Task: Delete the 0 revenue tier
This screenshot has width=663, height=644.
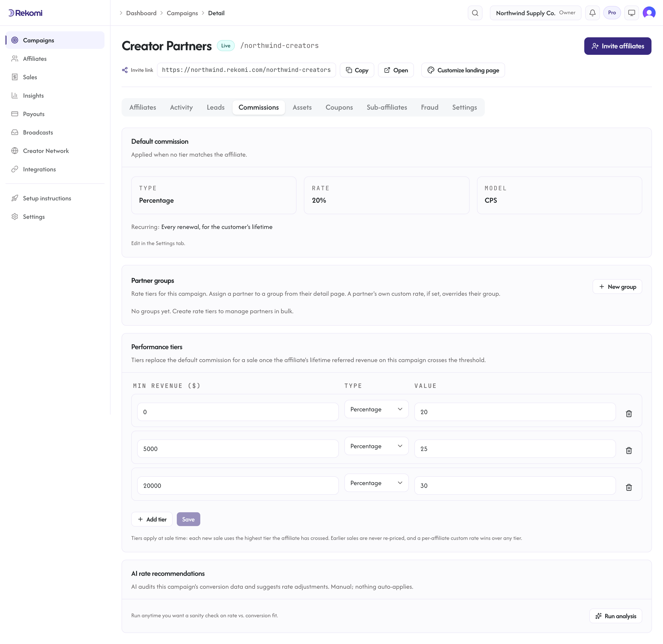Action: pos(628,413)
